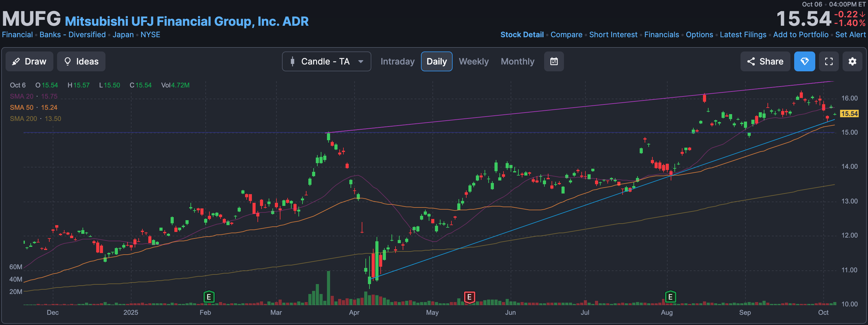
Task: Open the NYSE exchange link
Action: (150, 35)
